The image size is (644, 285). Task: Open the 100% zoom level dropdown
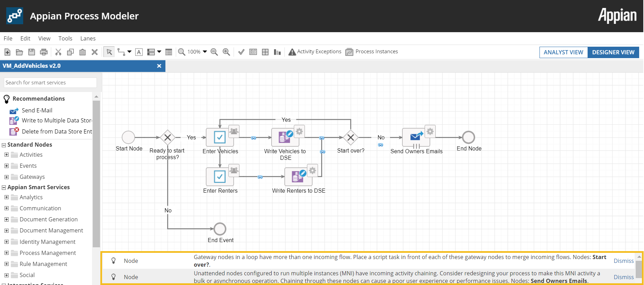[197, 52]
